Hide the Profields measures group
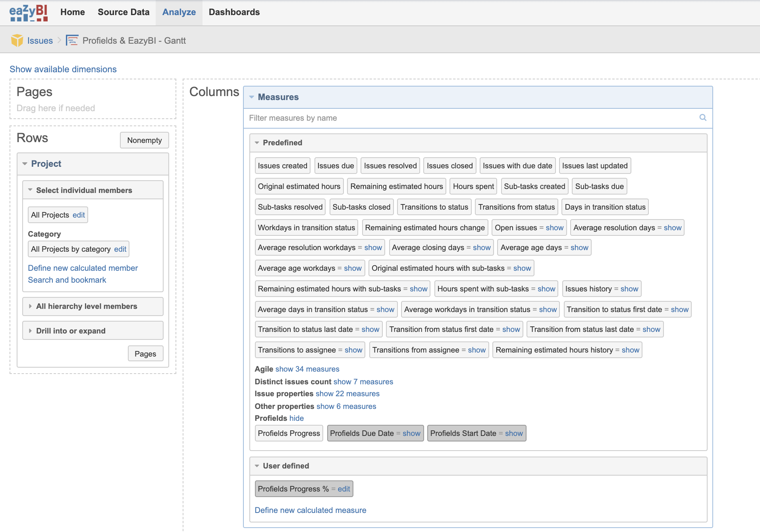 (x=297, y=418)
